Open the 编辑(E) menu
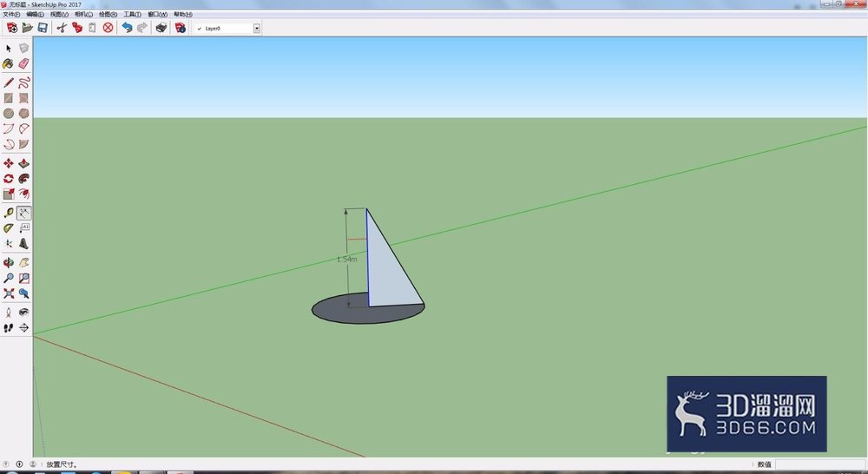868x474 pixels. 35,15
